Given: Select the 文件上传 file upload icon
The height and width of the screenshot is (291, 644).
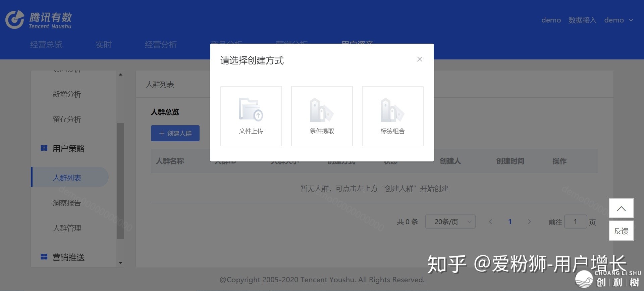Looking at the screenshot, I should (251, 110).
